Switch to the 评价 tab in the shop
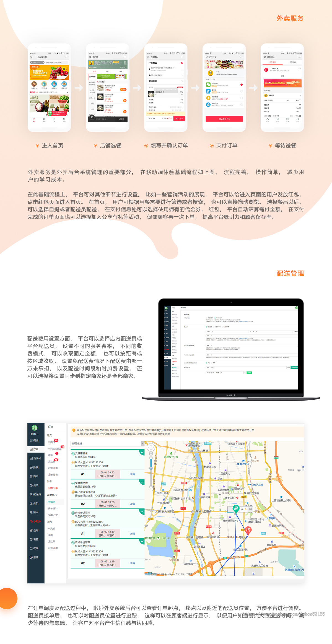This screenshot has width=332, height=644. click(x=108, y=71)
